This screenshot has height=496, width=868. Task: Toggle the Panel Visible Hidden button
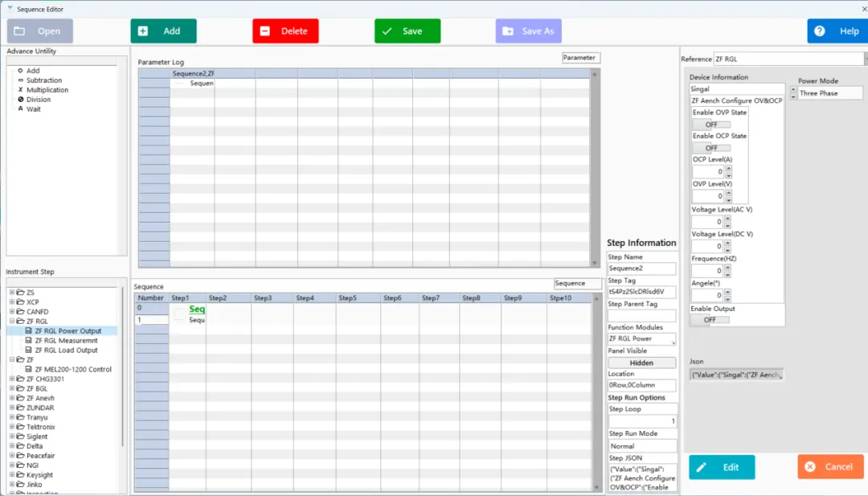point(641,363)
